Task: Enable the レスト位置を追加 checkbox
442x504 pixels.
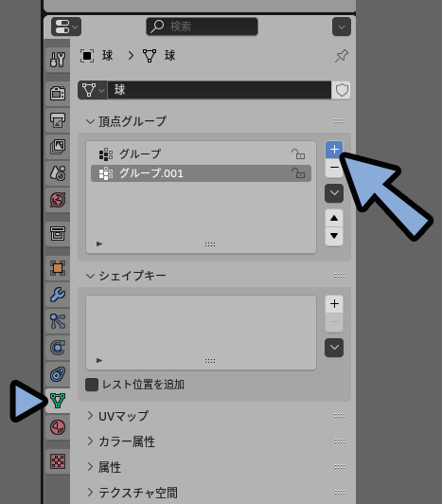Action: (92, 385)
